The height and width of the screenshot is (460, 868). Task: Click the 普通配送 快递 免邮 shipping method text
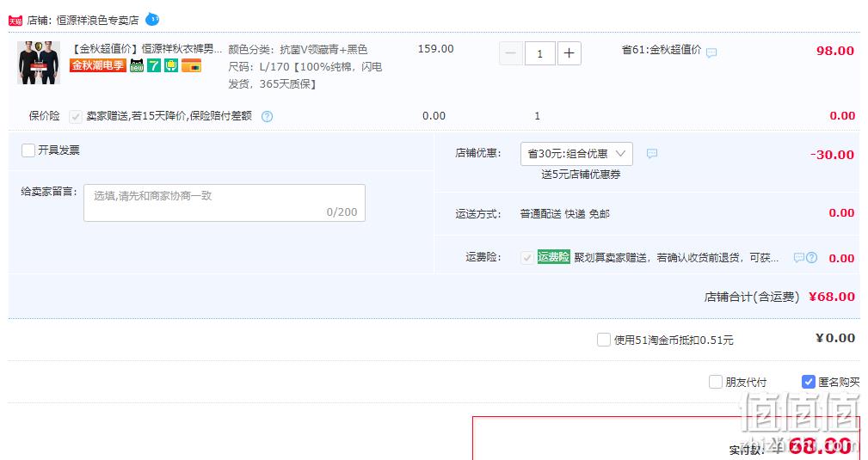click(x=564, y=214)
